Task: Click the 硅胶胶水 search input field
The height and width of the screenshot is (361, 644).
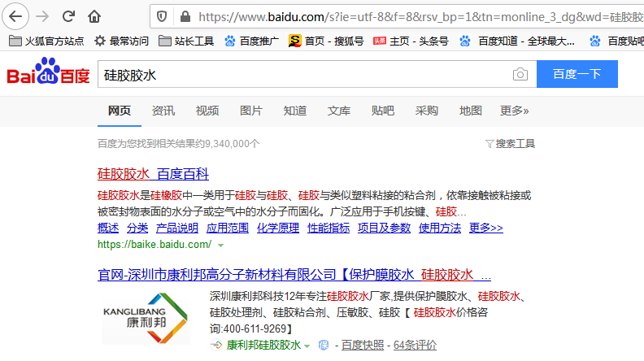Action: tap(301, 75)
